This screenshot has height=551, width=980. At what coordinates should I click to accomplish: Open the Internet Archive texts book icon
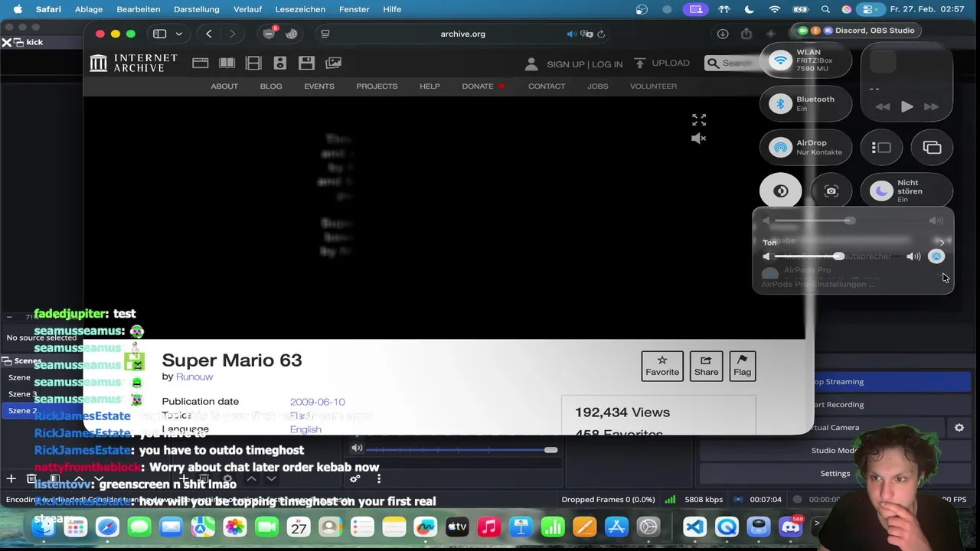click(227, 64)
